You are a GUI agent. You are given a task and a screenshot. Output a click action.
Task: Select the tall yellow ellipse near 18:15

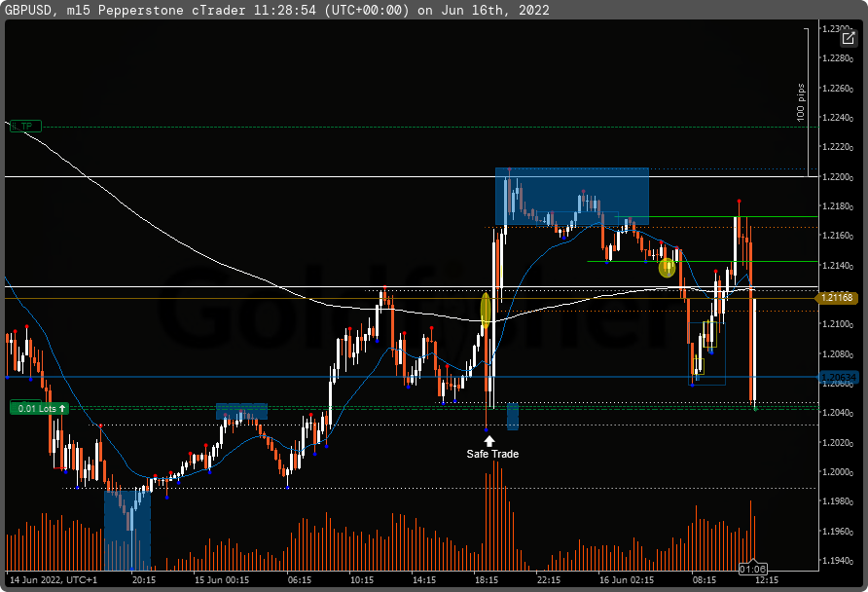point(486,311)
